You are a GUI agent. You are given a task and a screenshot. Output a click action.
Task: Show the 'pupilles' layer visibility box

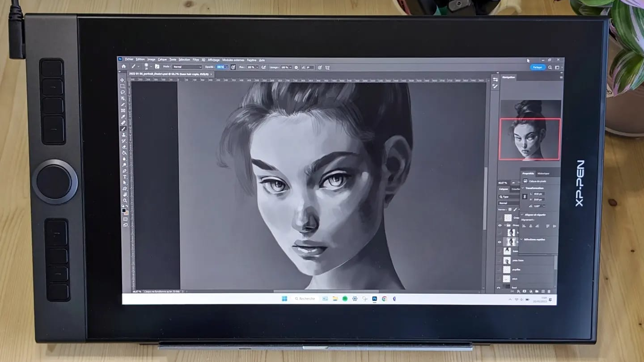coord(500,269)
